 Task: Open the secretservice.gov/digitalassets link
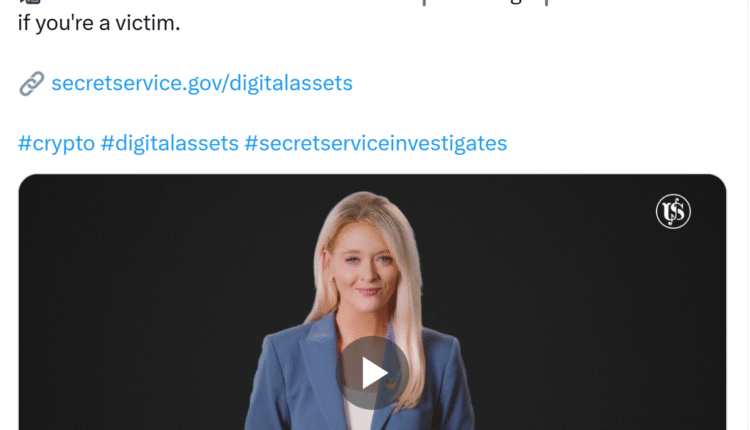202,83
